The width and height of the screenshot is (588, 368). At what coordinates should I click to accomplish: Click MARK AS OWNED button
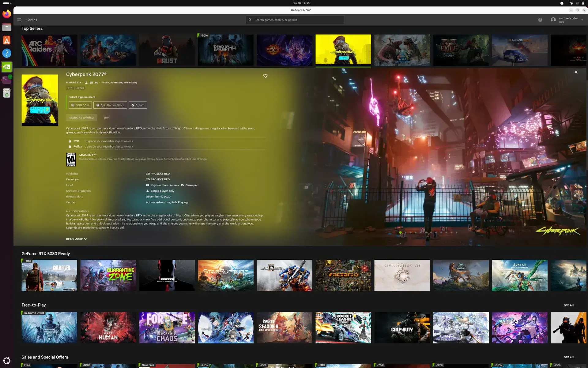click(x=81, y=118)
